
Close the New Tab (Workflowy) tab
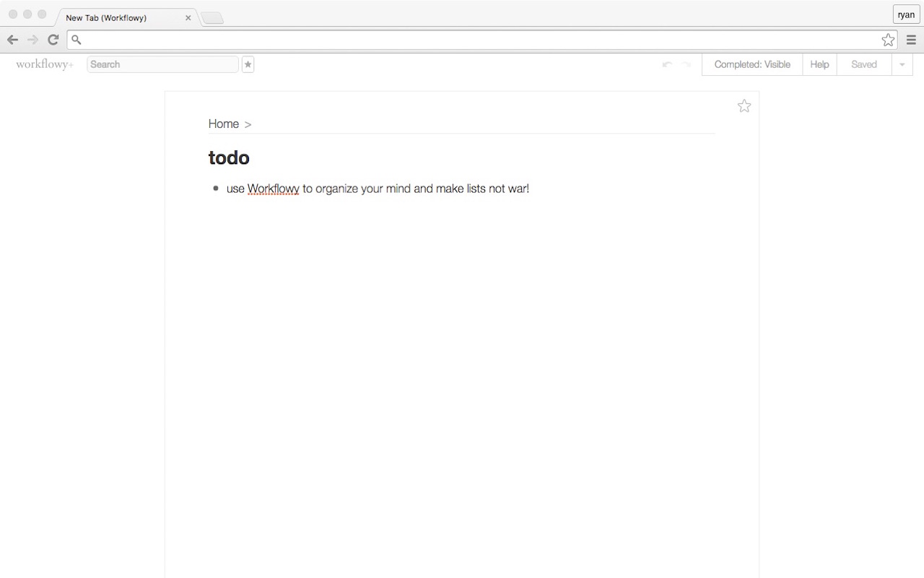[188, 18]
